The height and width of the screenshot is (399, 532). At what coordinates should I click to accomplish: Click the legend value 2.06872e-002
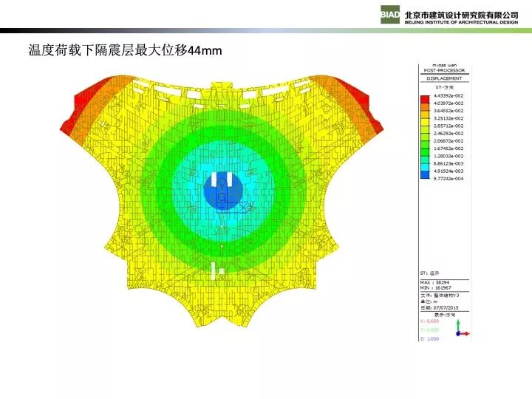click(449, 141)
